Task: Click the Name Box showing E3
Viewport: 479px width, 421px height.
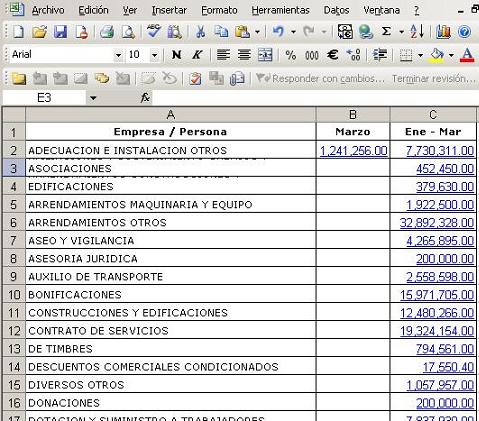Action: [x=44, y=98]
